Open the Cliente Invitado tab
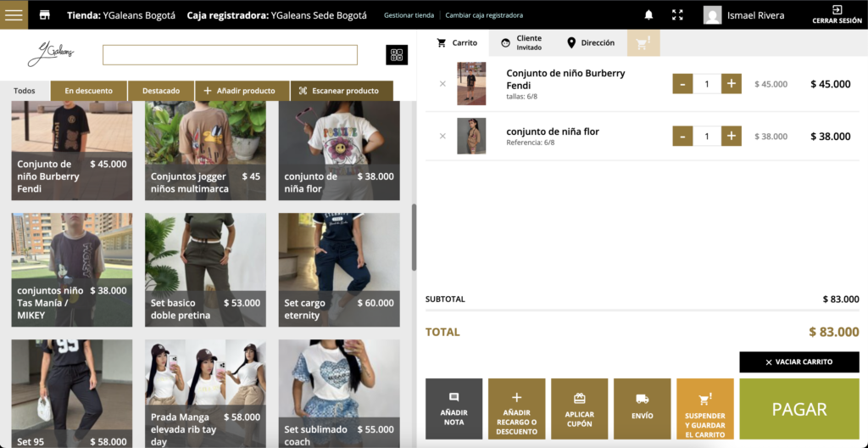Viewport: 868px width, 448px height. point(521,42)
